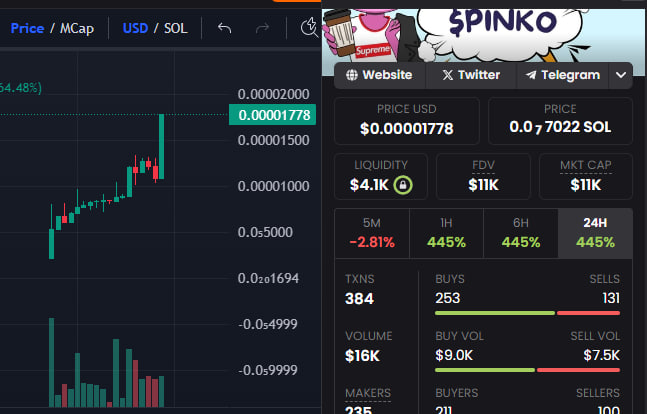Click the globe icon on Website button
Image resolution: width=647 pixels, height=414 pixels.
click(x=352, y=75)
